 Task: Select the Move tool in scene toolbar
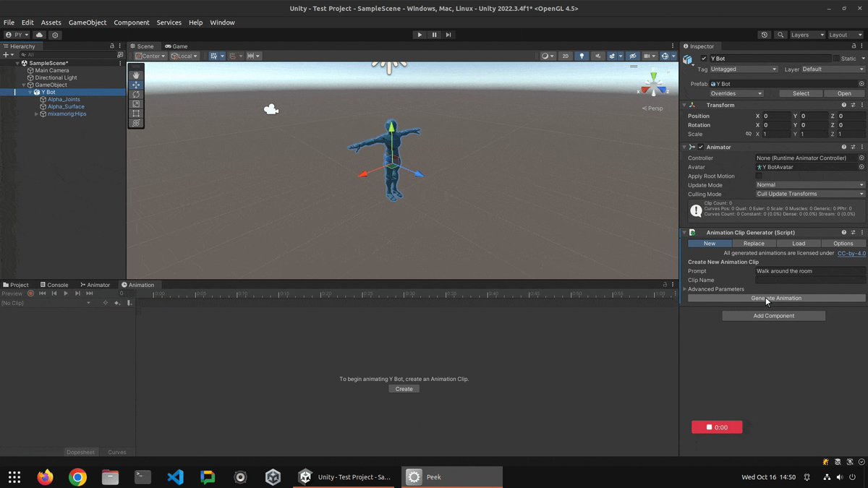[136, 85]
